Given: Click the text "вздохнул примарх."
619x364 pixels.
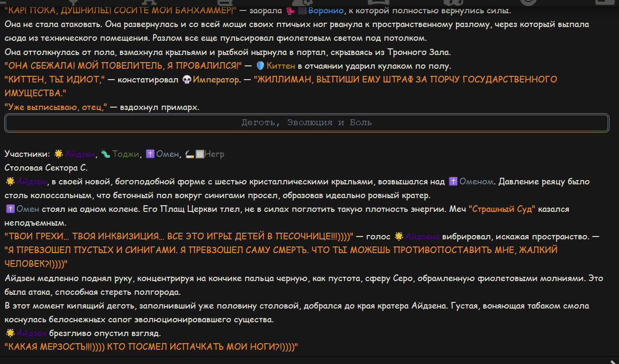Looking at the screenshot, I should click(160, 107).
